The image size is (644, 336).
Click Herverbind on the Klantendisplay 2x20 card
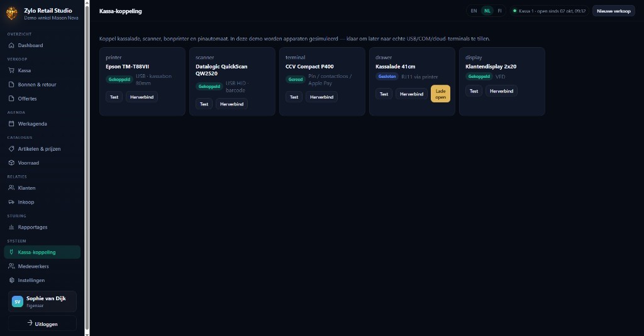click(x=501, y=91)
